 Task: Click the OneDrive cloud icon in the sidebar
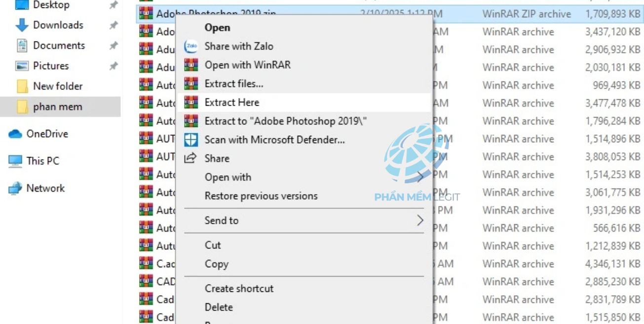(x=15, y=134)
